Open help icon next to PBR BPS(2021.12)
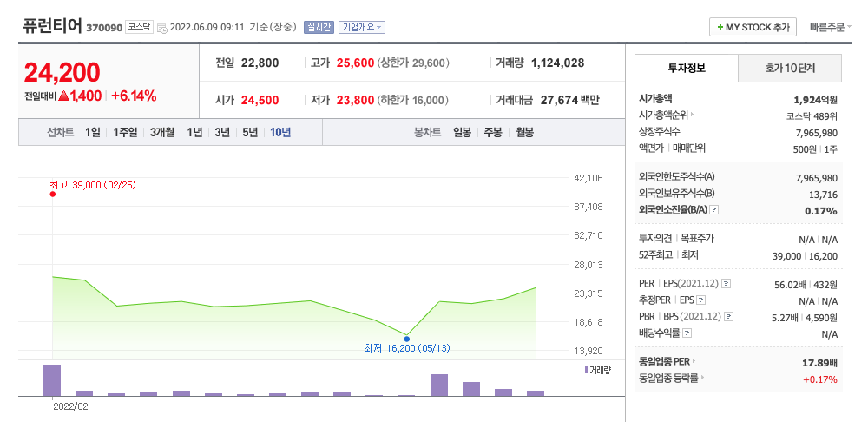 [729, 317]
